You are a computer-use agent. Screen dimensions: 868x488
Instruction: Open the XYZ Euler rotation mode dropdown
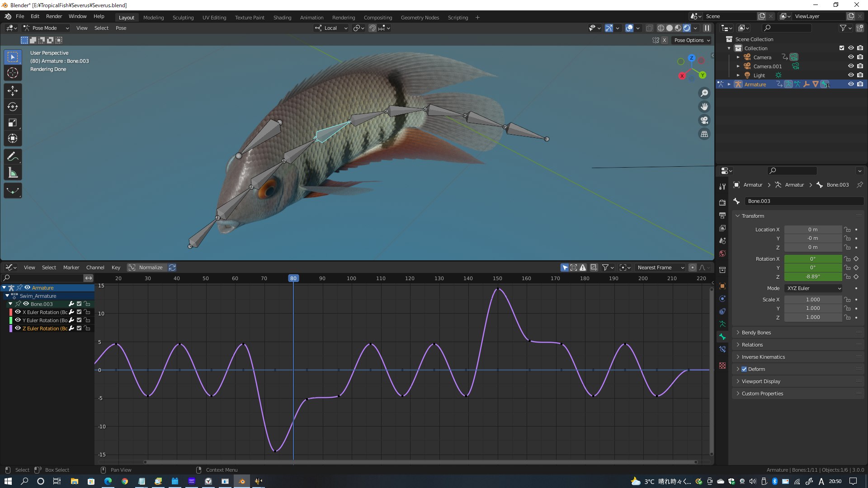pos(813,288)
